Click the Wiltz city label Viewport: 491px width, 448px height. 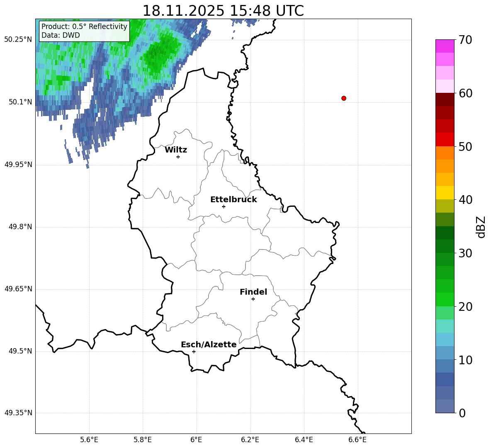[x=176, y=150]
